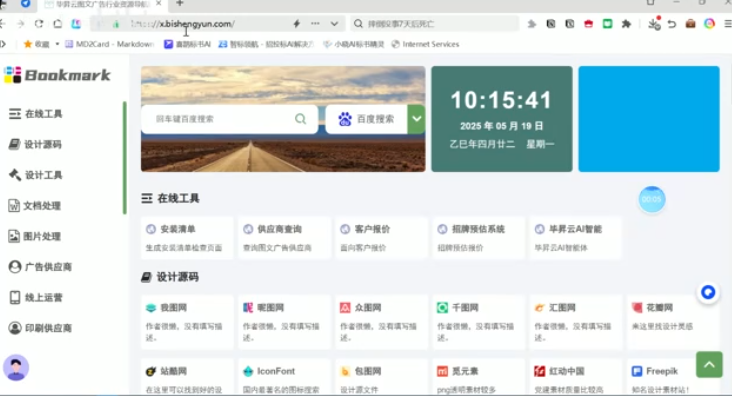Click the 百度搜索 engine button
Image resolution: width=732 pixels, height=396 pixels.
[x=366, y=119]
